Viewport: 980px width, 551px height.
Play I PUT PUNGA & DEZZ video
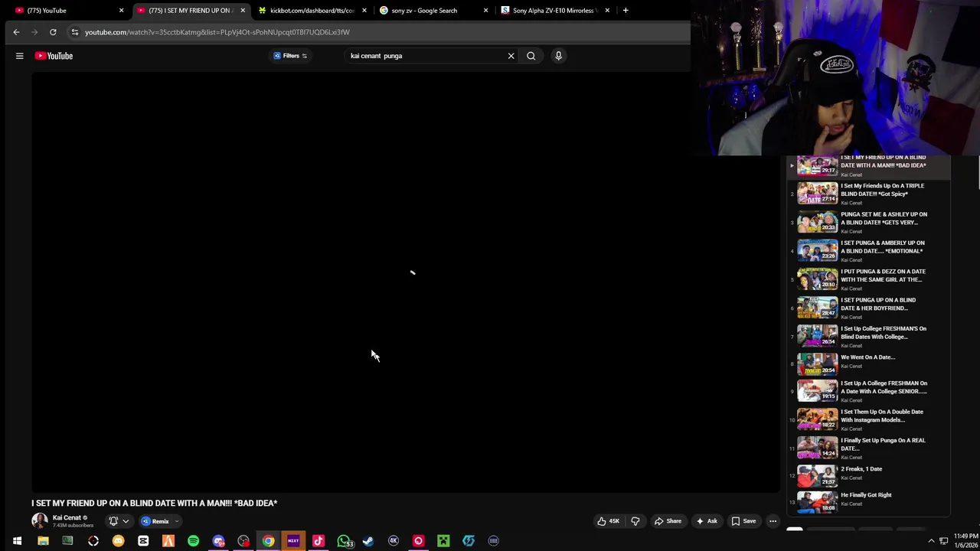click(x=869, y=279)
